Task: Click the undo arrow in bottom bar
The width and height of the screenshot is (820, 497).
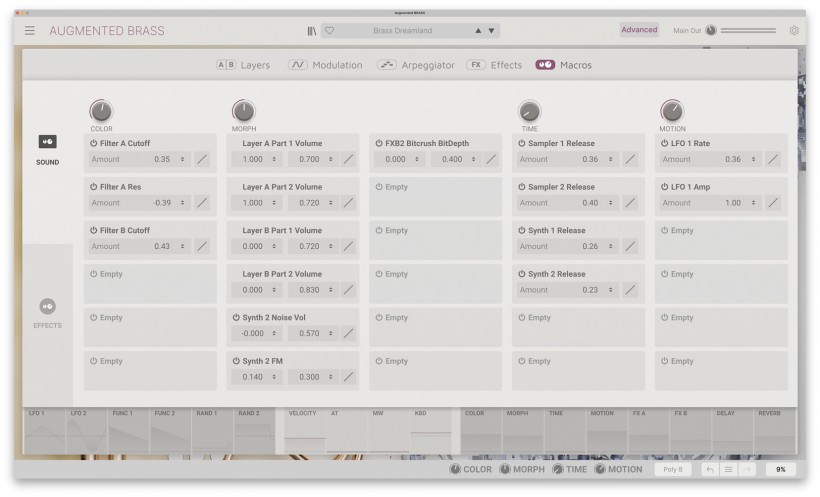Action: click(x=710, y=469)
